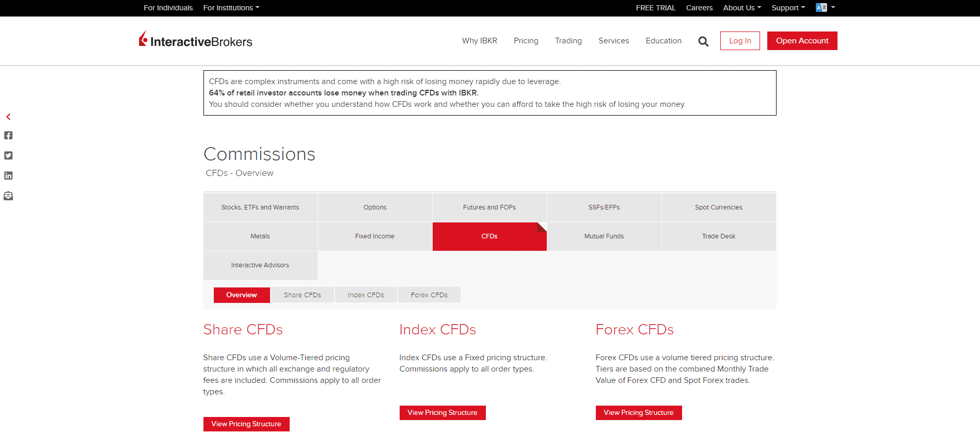Open the language translation icon menu
Viewport: 980px width, 434px height.
(825, 8)
